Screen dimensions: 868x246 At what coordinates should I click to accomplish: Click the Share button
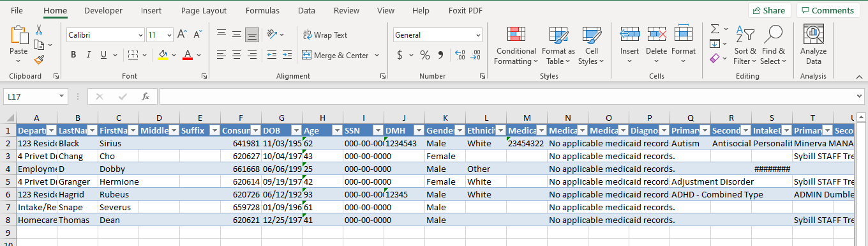(x=770, y=10)
